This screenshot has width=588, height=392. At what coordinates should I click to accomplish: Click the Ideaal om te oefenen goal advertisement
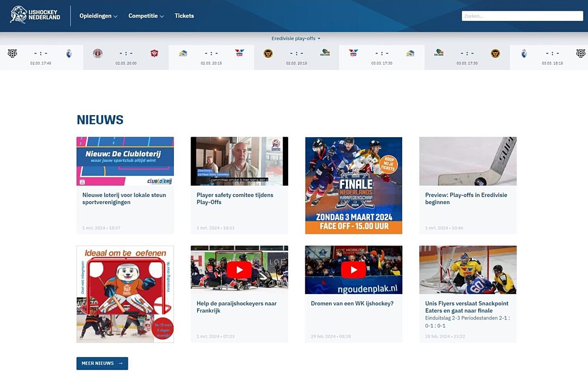point(125,294)
